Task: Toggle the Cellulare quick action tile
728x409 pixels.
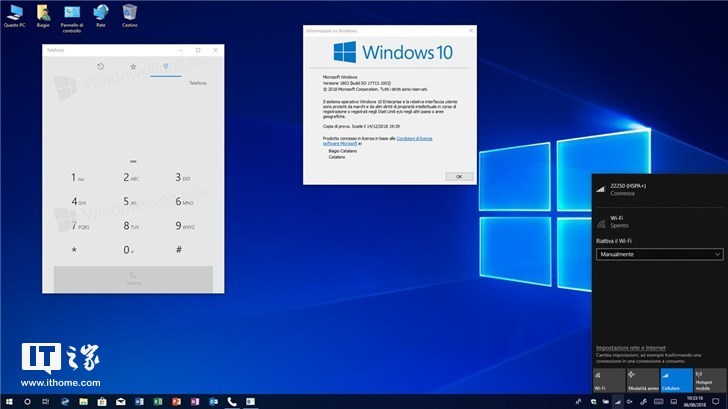Action: (x=676, y=380)
